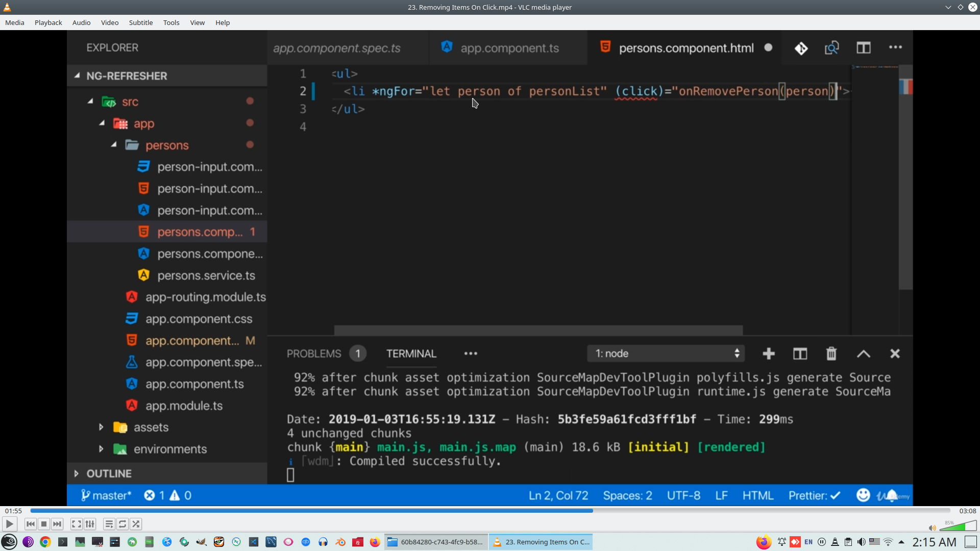Open the Playback menu
Screen dimensions: 980x551
point(48,22)
